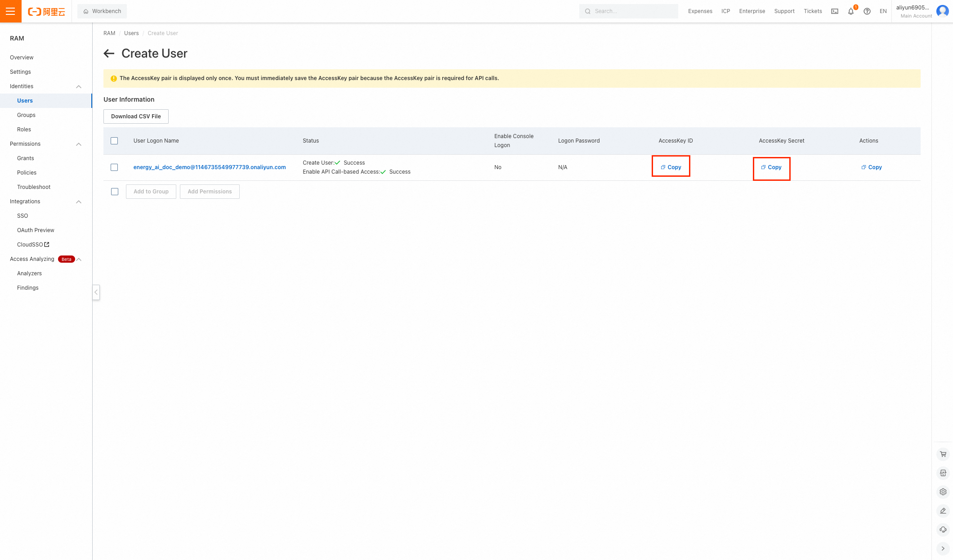Click the help question mark icon
Screen dimensions: 953x560
867,11
